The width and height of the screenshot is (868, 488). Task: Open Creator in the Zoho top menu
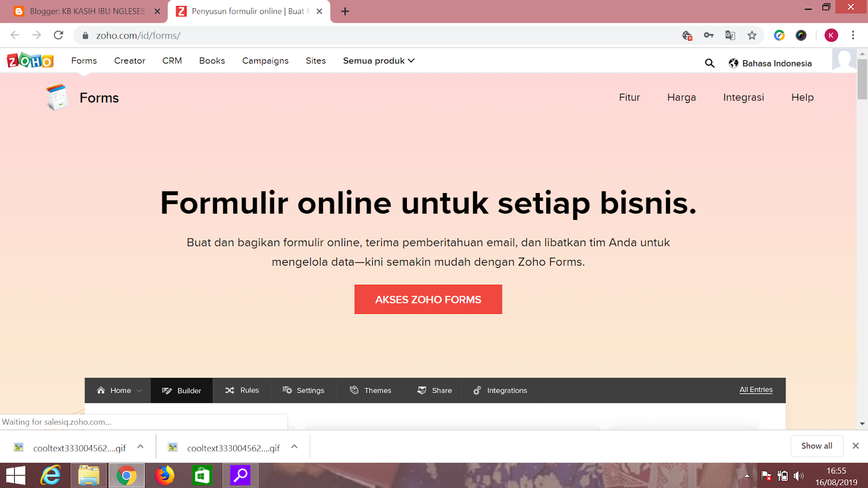[130, 61]
